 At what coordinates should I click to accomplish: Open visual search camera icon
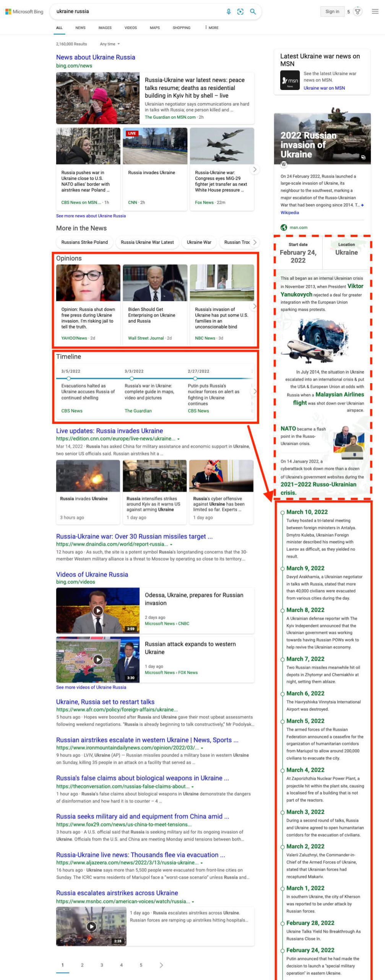(x=240, y=11)
